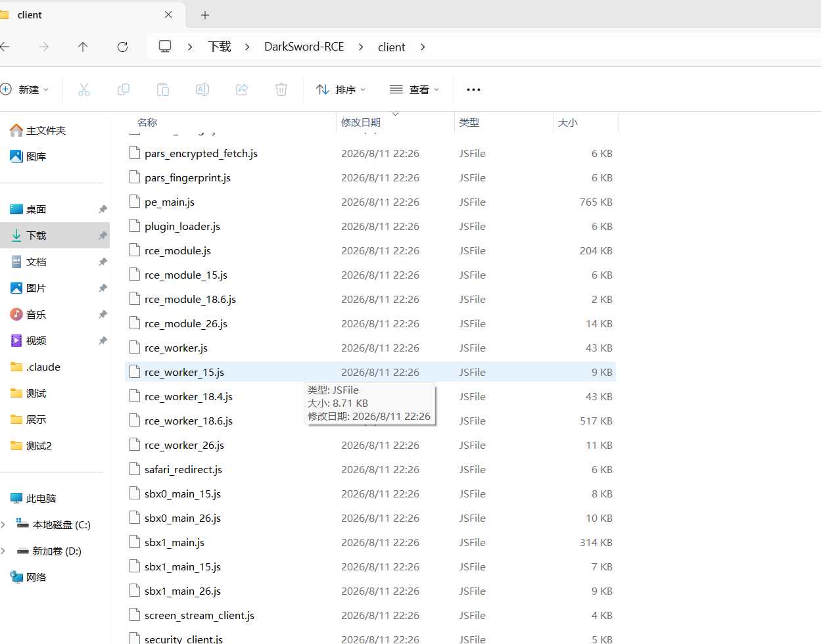Expand the chevron after client breadcrumb
821x644 pixels.
(x=422, y=47)
